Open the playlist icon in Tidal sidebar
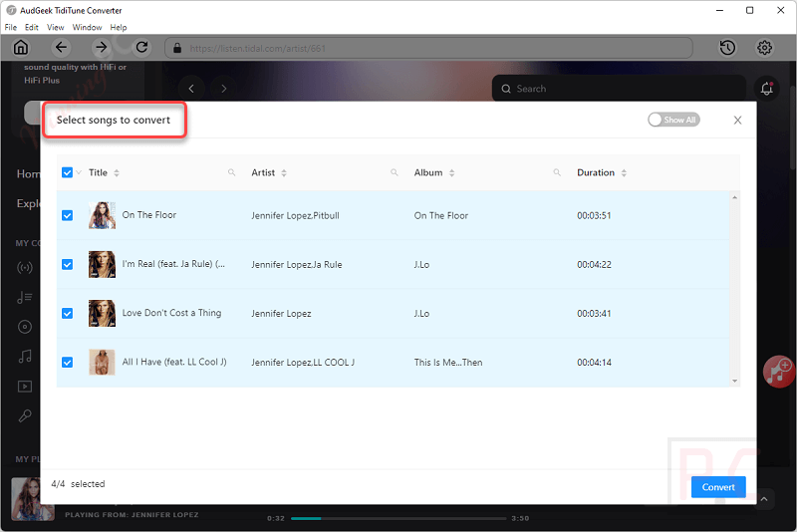The height and width of the screenshot is (532, 797). click(x=24, y=297)
